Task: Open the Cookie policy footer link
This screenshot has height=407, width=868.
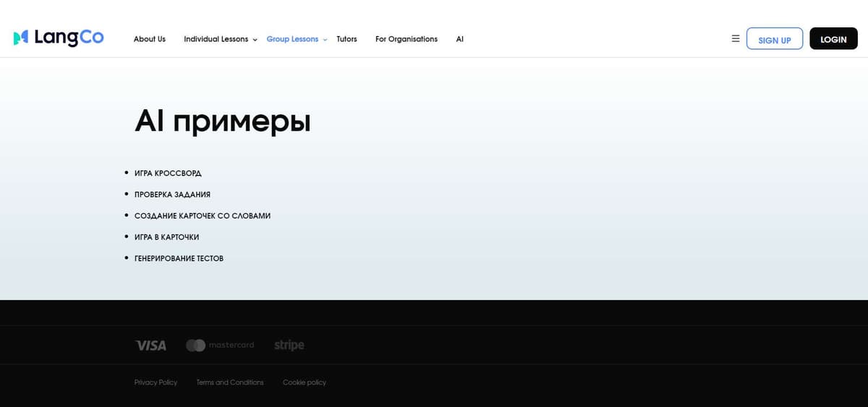Action: coord(305,382)
